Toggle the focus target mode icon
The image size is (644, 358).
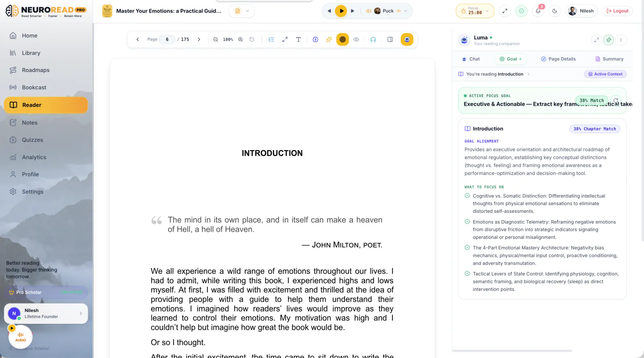(343, 39)
